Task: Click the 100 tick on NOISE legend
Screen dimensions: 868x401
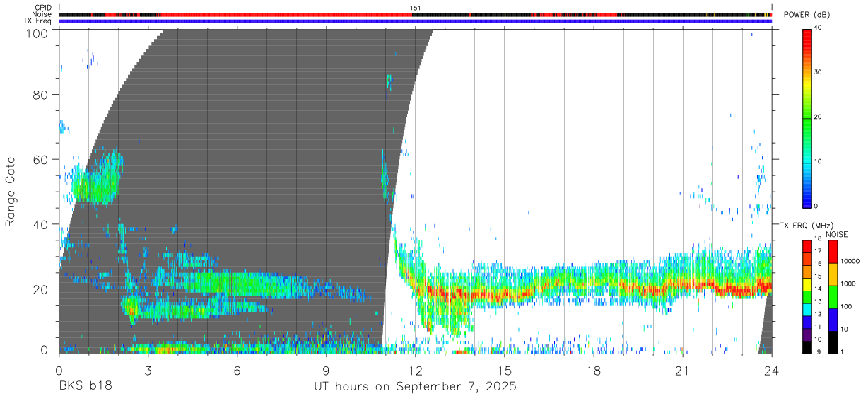Action: point(846,306)
